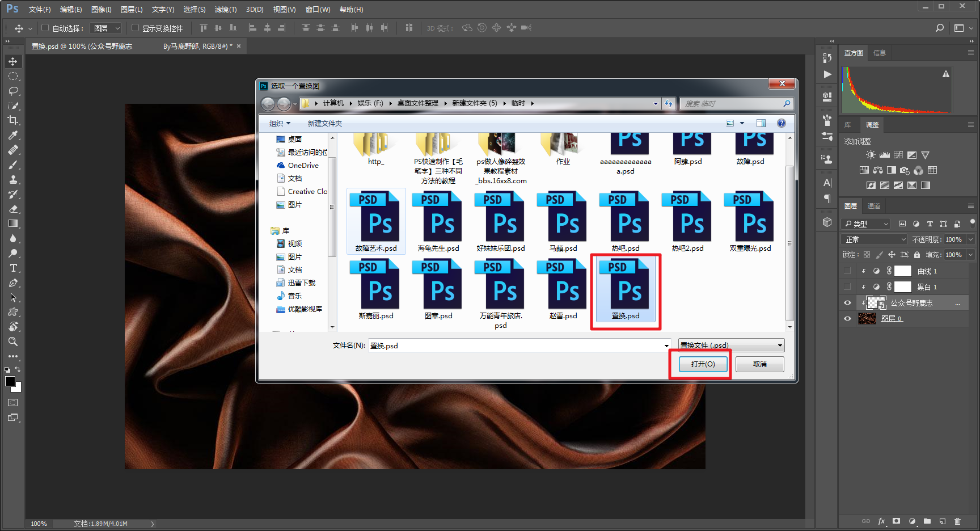Open blend mode 正常 dropdown
This screenshot has height=531, width=980.
pyautogui.click(x=875, y=239)
